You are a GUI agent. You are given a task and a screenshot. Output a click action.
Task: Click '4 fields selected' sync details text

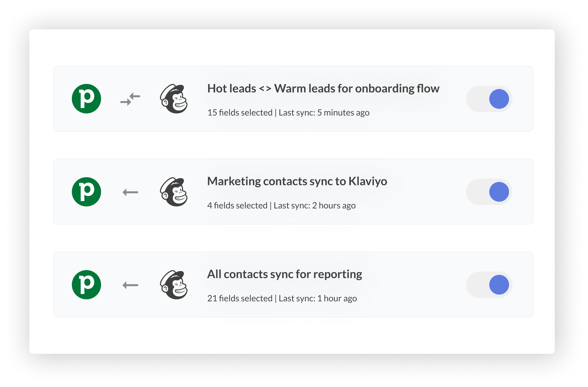point(237,206)
